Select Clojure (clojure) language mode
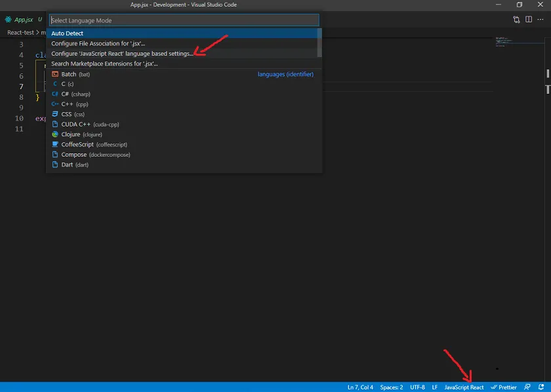The height and width of the screenshot is (392, 551). 182,134
